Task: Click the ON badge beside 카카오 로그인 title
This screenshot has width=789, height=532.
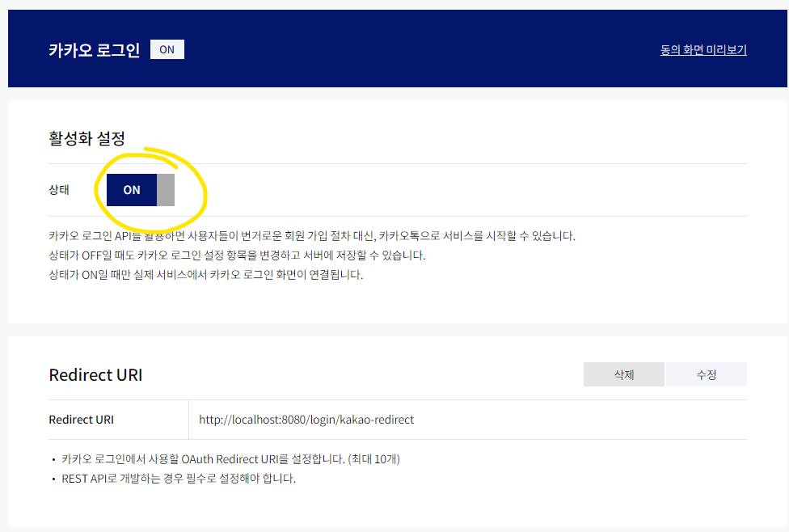Action: (x=167, y=49)
